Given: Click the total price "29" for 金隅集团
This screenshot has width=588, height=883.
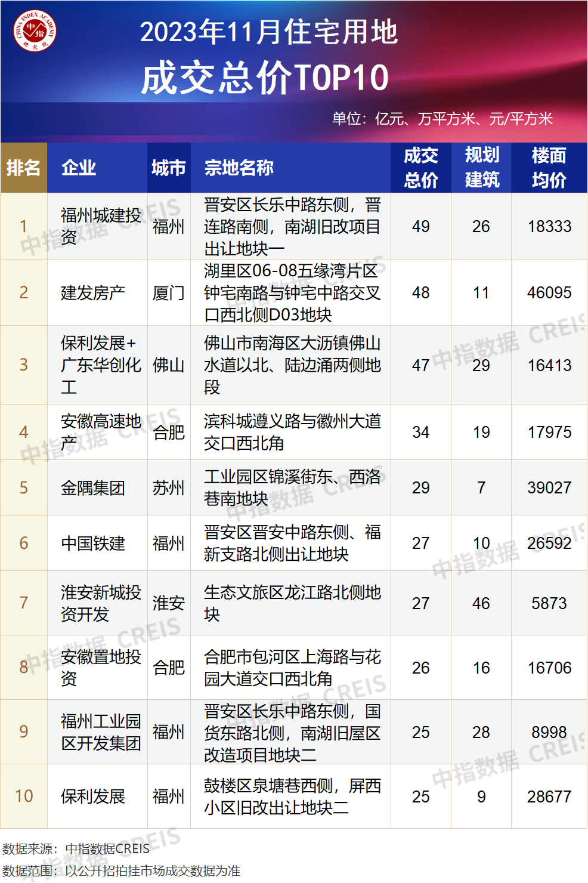Looking at the screenshot, I should (x=421, y=487).
